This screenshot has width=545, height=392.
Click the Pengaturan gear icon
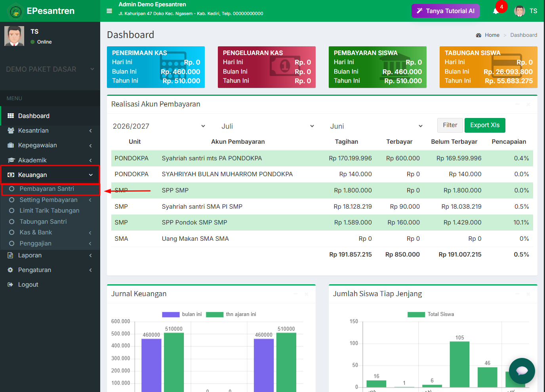[11, 270]
